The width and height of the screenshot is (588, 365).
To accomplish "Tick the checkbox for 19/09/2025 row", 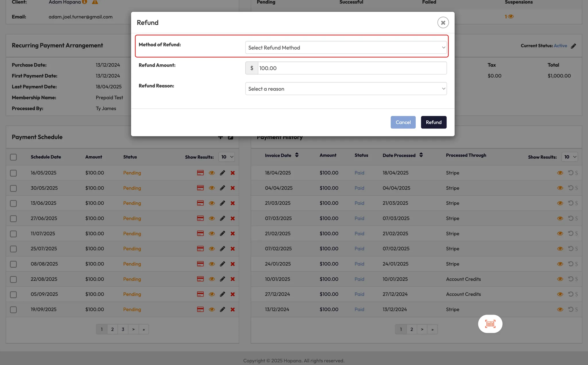I will pos(13,310).
